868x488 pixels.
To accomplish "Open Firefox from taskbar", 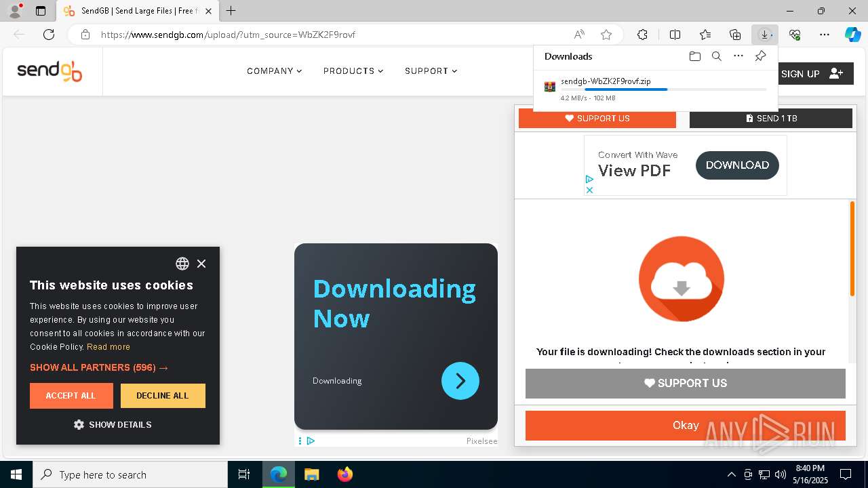I will coord(345,474).
